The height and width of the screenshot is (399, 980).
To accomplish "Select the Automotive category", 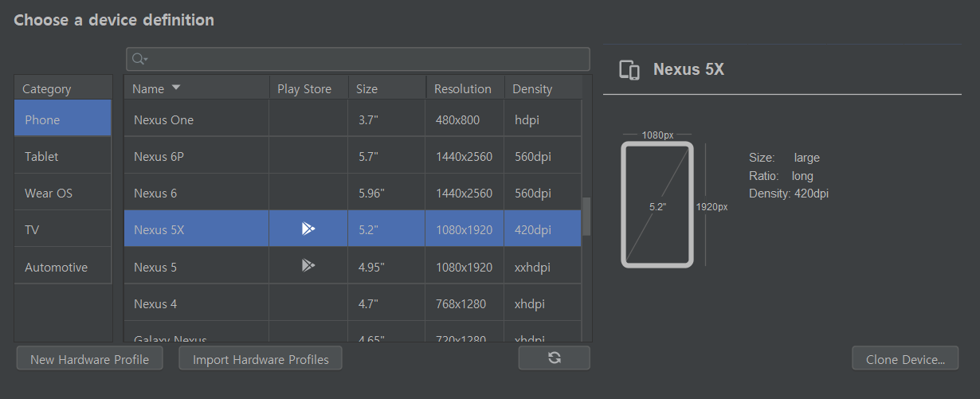I will tap(63, 267).
